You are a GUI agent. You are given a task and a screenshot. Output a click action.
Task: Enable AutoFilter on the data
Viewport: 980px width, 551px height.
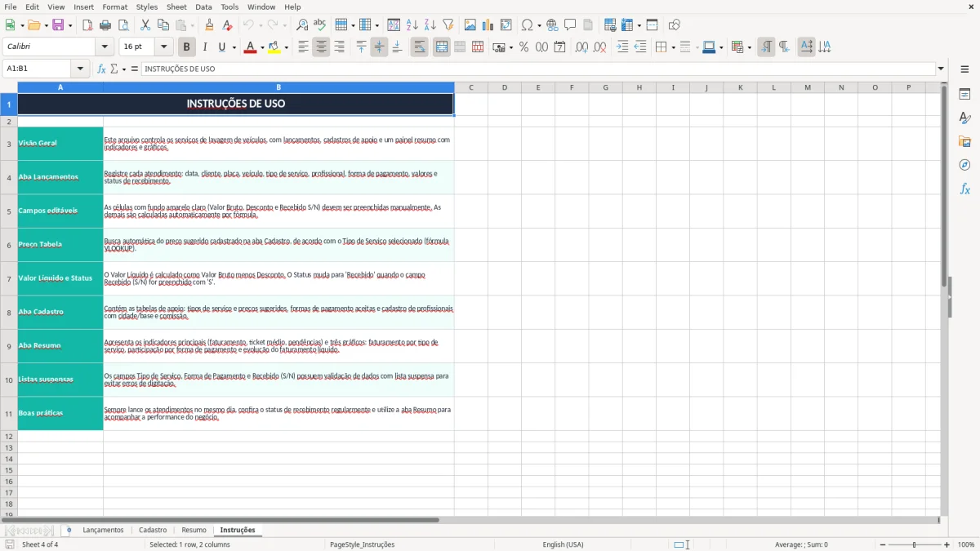[448, 25]
